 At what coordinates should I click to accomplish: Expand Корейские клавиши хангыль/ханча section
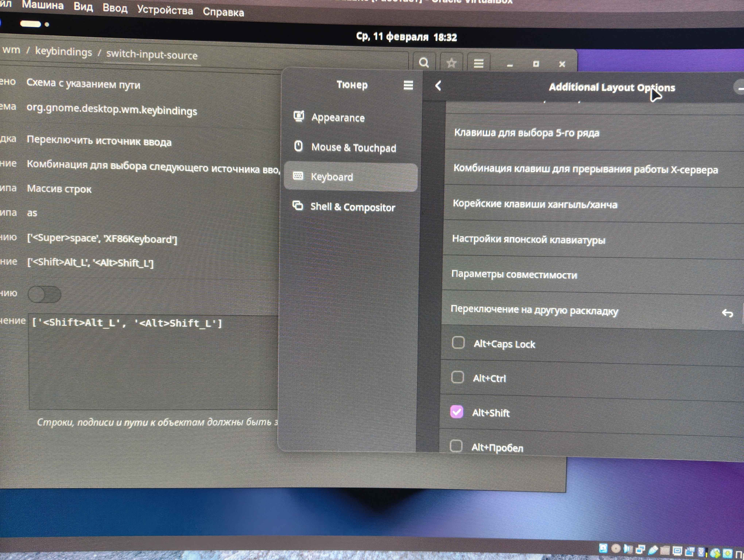pyautogui.click(x=535, y=204)
